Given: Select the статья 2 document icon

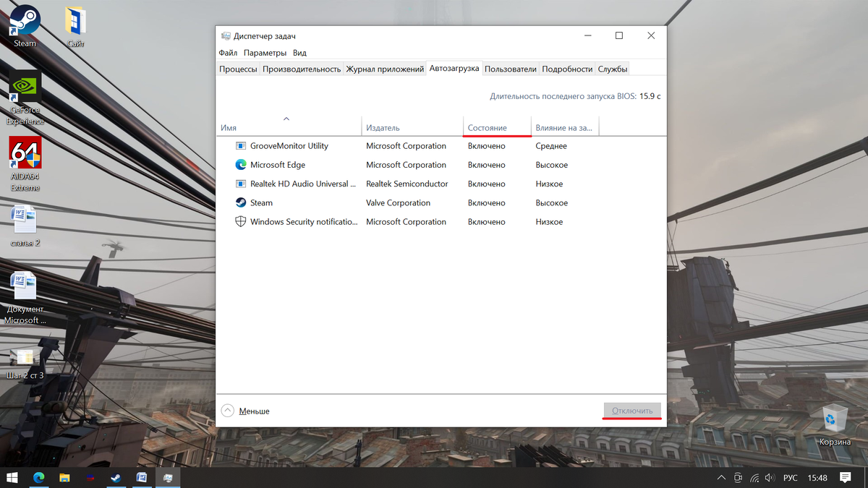Looking at the screenshot, I should point(25,226).
